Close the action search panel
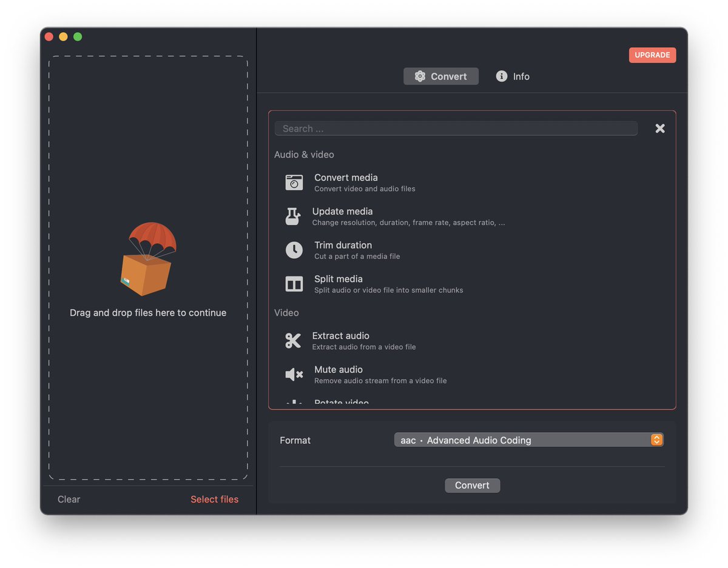 [660, 129]
